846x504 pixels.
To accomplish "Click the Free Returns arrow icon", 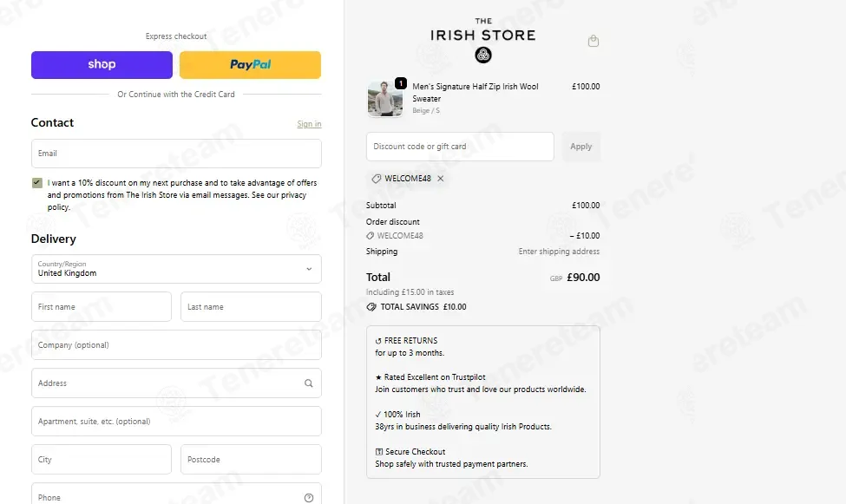I will (378, 341).
